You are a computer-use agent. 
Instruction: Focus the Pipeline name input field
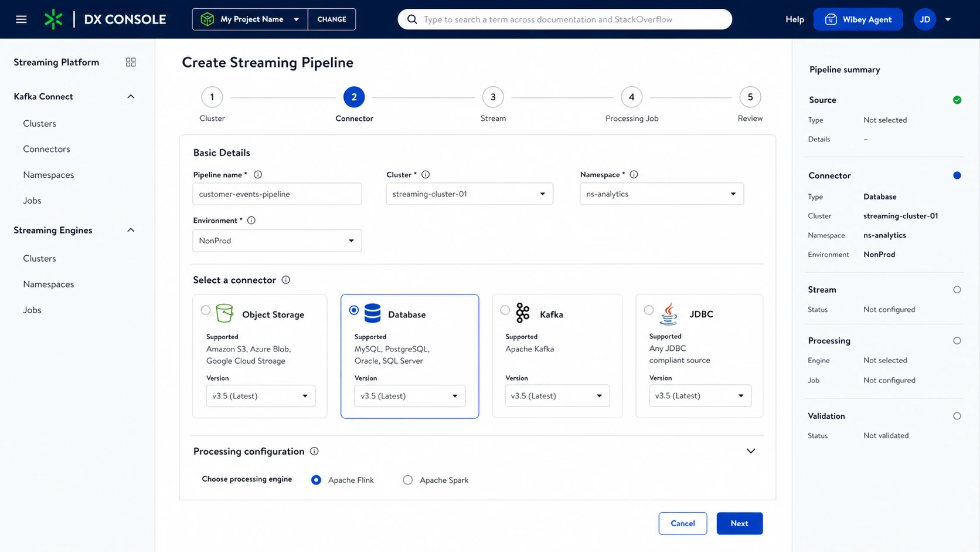(277, 194)
